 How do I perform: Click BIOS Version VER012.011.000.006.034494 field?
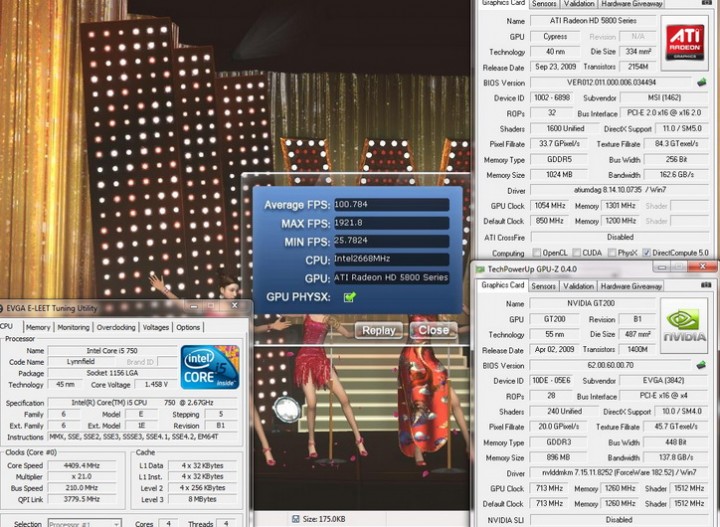pyautogui.click(x=611, y=83)
